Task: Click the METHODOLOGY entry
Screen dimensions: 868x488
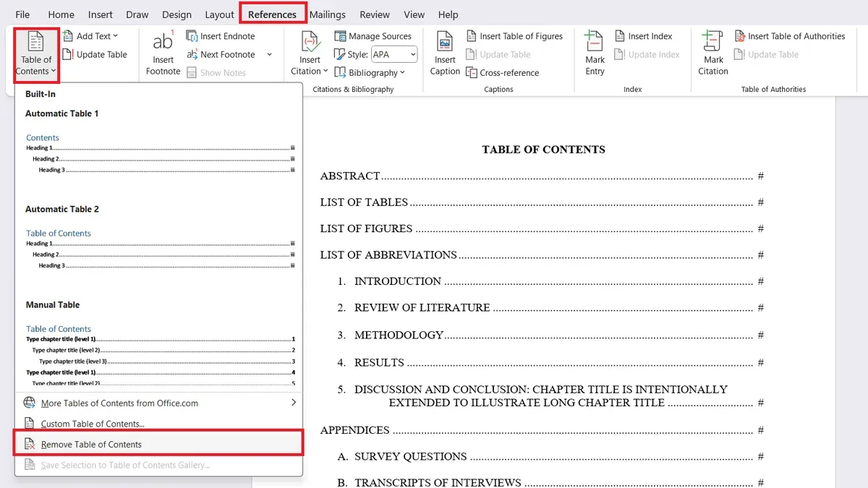Action: (x=399, y=335)
